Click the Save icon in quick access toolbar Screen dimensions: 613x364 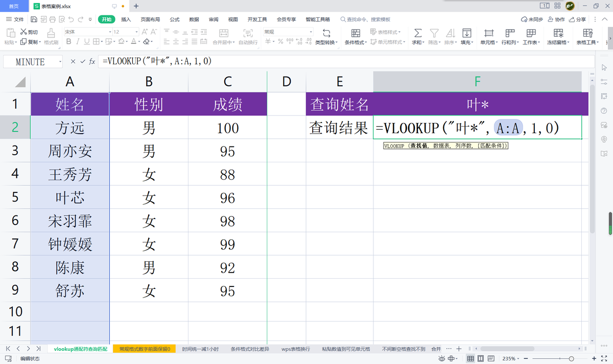(x=34, y=19)
